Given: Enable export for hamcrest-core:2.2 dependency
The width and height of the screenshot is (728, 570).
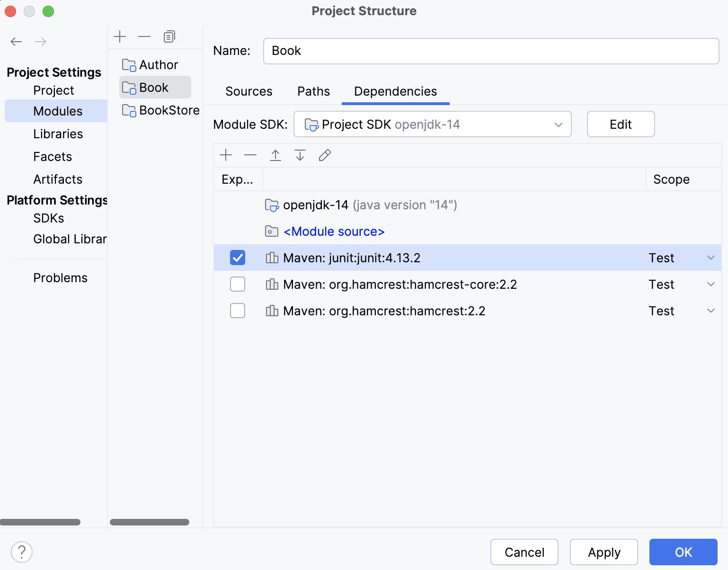Looking at the screenshot, I should [238, 284].
